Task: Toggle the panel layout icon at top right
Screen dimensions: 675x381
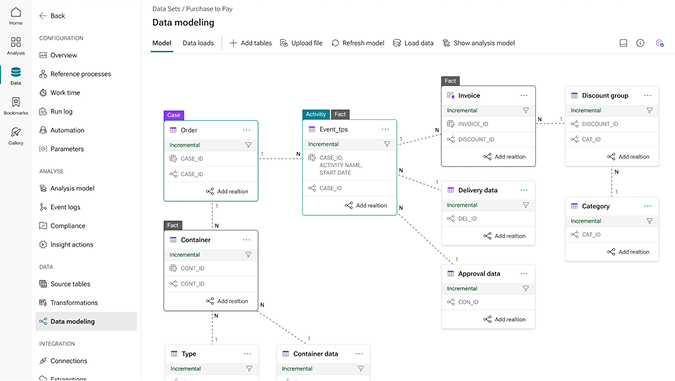Action: (623, 43)
